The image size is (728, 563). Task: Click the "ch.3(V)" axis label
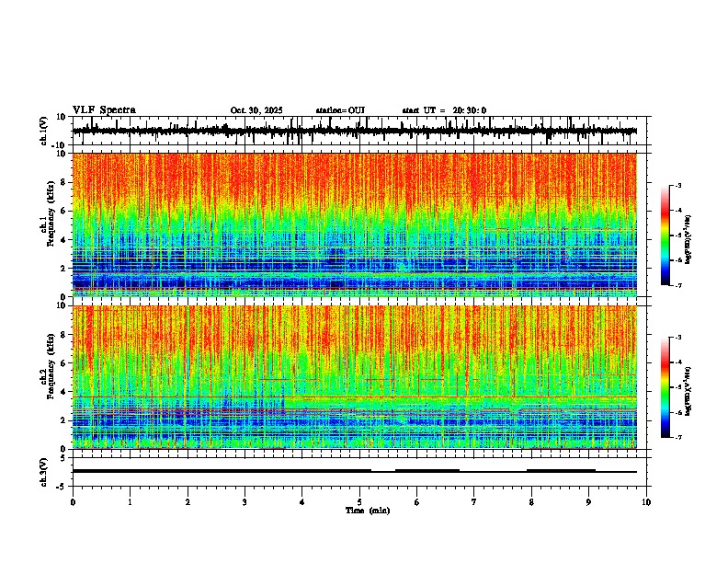coord(43,472)
